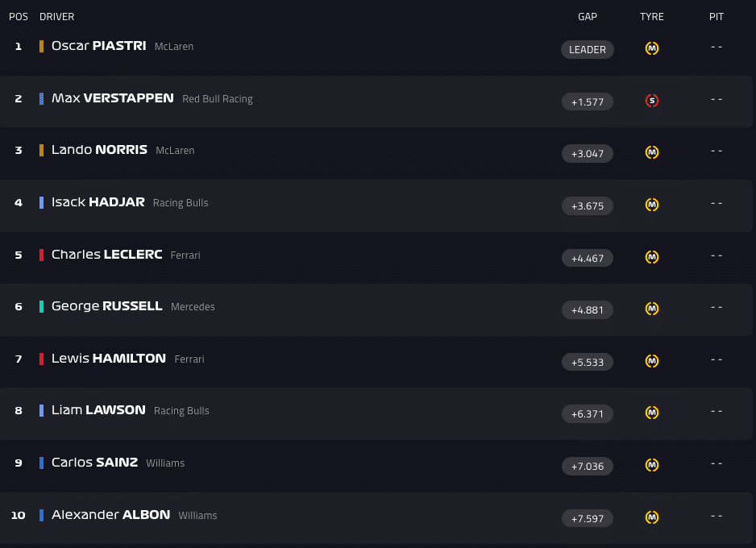The height and width of the screenshot is (548, 756).
Task: Click Piastri's medium tyre icon
Action: point(652,48)
